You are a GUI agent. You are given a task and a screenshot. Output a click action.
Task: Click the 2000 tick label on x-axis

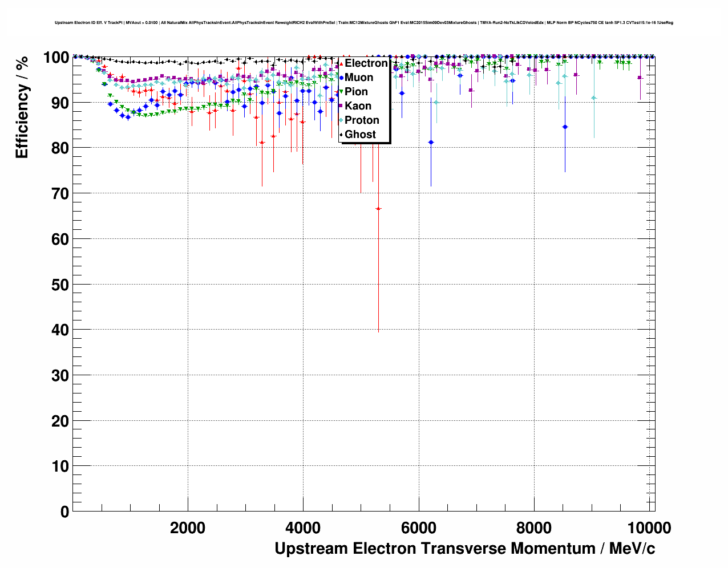point(188,528)
